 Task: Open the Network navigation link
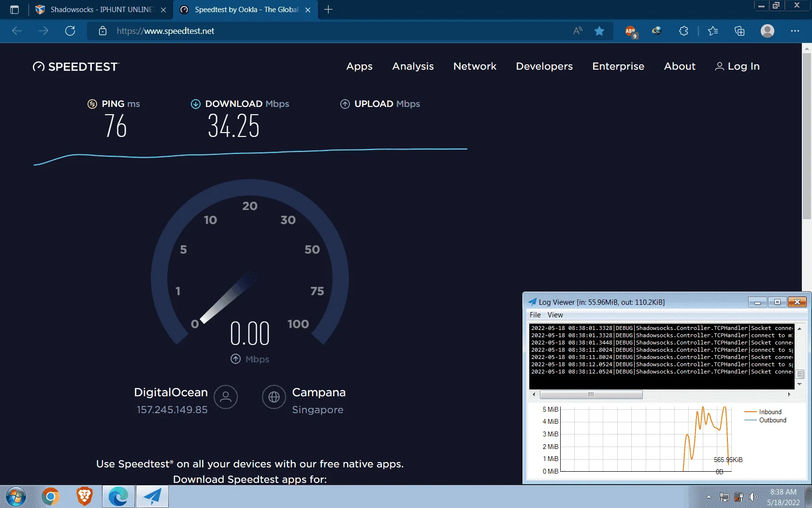pos(475,66)
